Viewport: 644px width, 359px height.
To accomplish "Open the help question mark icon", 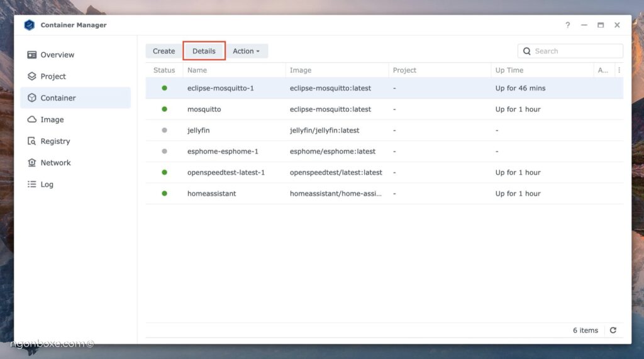I will tap(568, 25).
